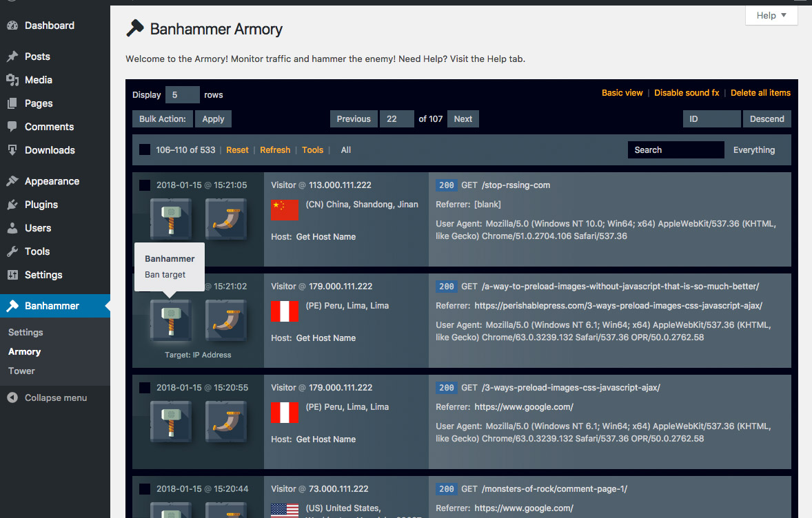Screen dimensions: 812x518
Task: Click the Banhammer Armory title hammer icon
Action: (135, 28)
